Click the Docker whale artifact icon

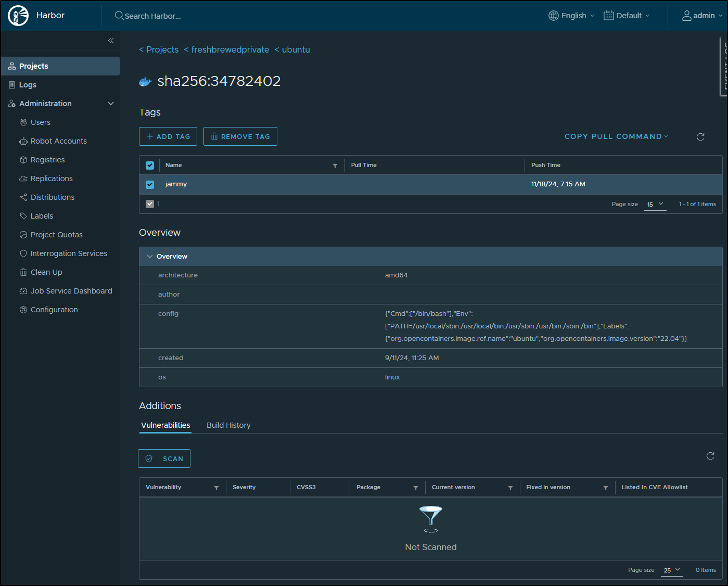point(145,81)
